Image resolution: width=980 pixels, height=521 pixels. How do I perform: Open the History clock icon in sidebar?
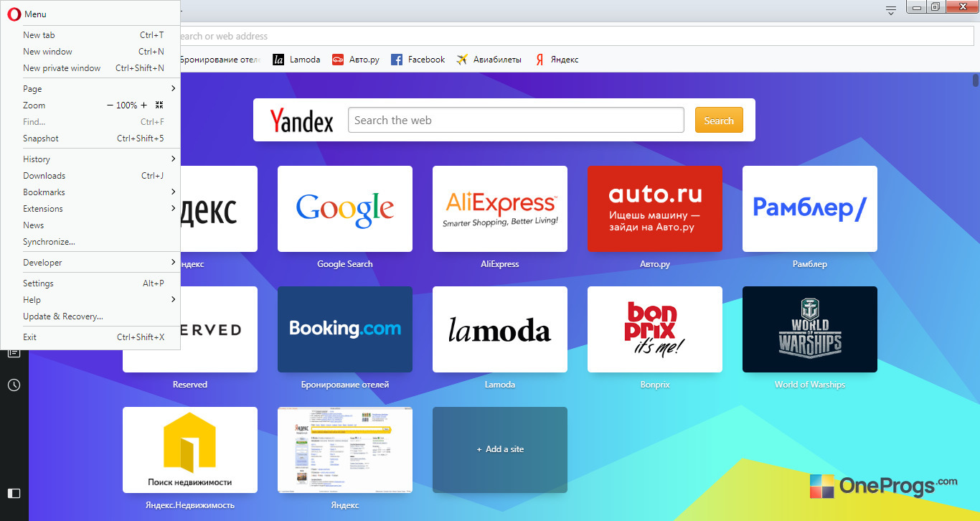pos(14,385)
